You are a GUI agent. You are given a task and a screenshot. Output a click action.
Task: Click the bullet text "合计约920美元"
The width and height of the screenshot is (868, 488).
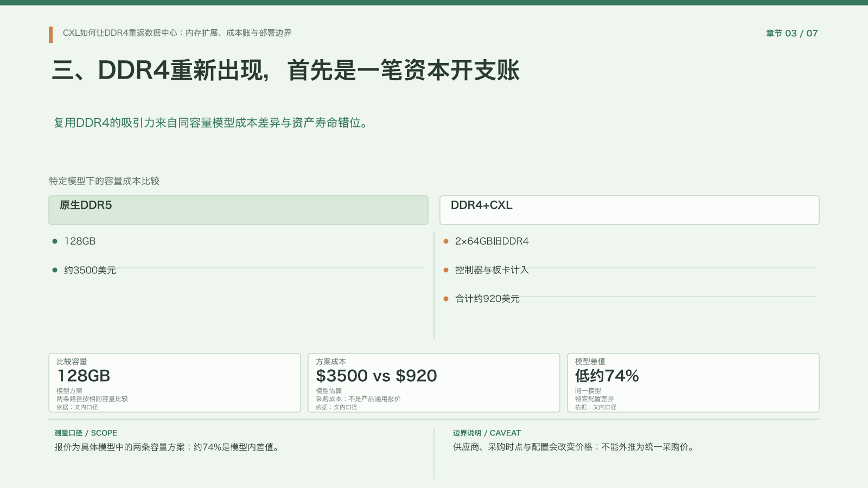(x=487, y=299)
